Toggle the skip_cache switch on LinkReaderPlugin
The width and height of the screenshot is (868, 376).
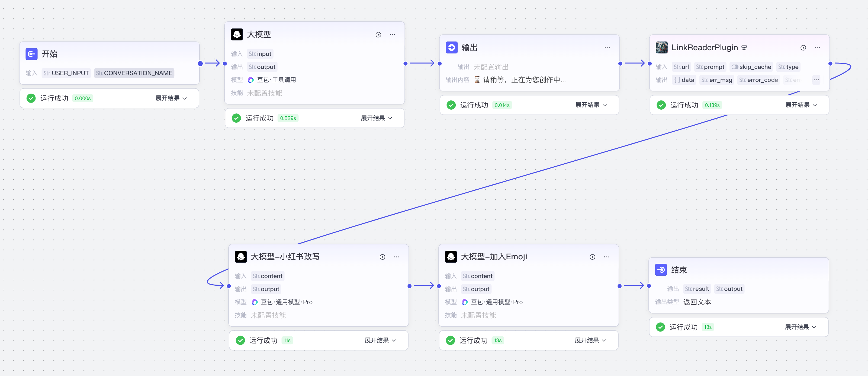(735, 66)
